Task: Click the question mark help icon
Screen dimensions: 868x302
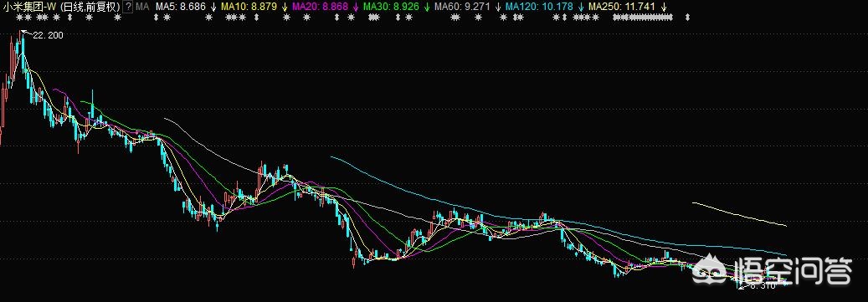Action: pyautogui.click(x=128, y=8)
